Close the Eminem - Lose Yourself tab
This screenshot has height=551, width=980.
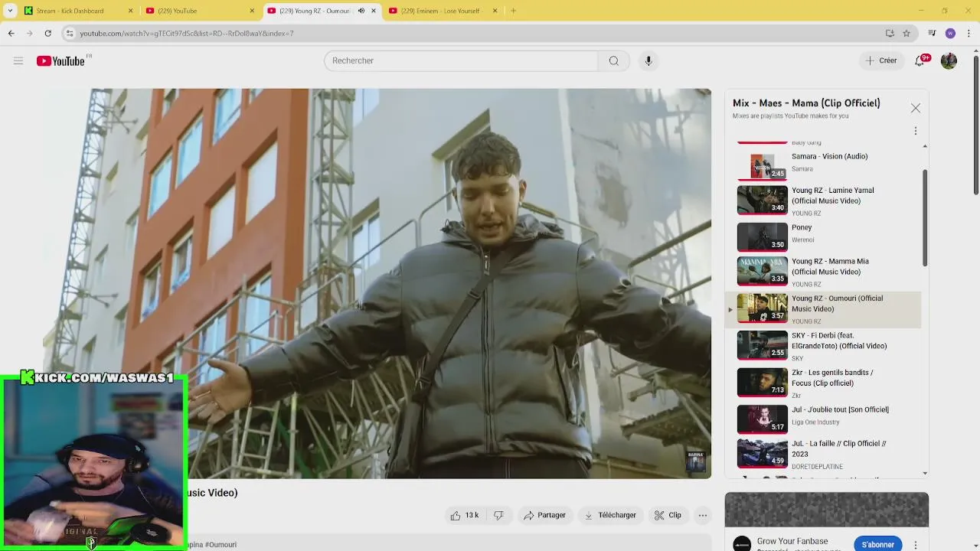(x=495, y=11)
